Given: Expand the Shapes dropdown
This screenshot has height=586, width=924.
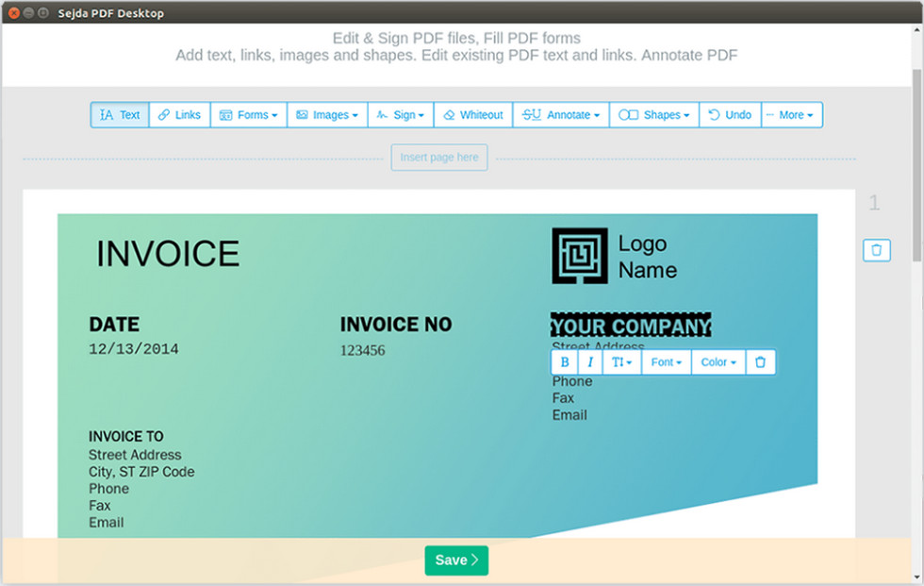Looking at the screenshot, I should click(654, 115).
